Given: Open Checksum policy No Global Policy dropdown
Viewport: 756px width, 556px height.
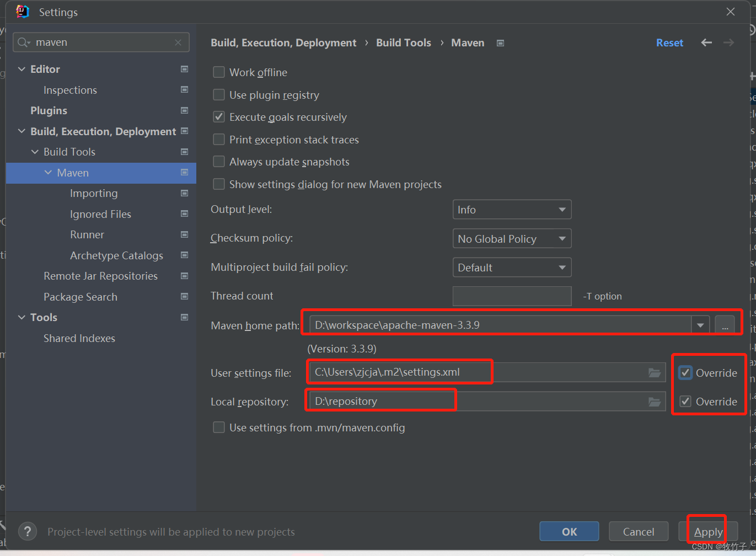Looking at the screenshot, I should click(x=512, y=238).
